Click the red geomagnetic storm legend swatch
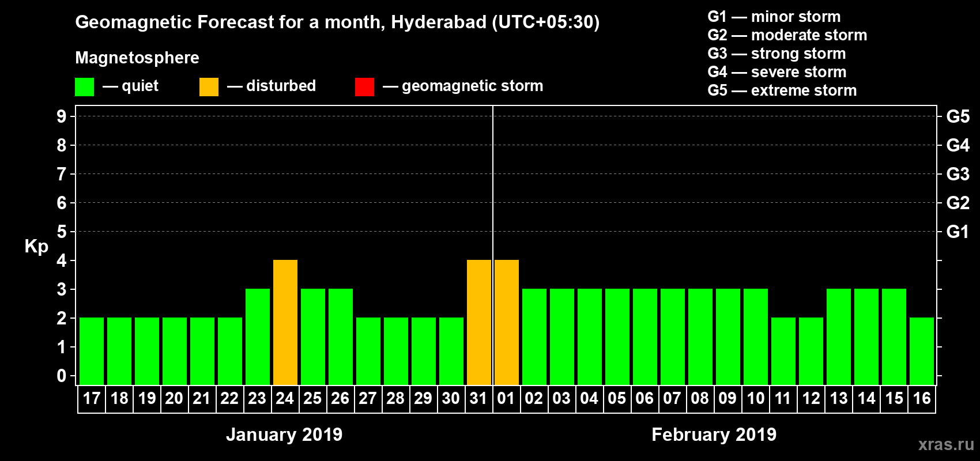980x461 pixels. 364,87
